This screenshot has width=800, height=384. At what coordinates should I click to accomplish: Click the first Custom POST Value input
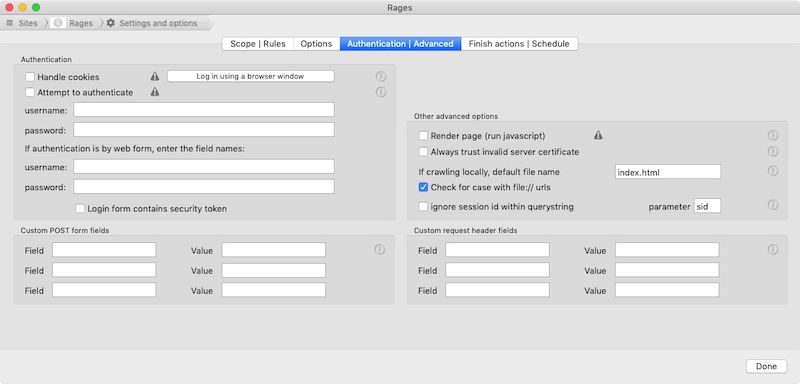point(273,250)
